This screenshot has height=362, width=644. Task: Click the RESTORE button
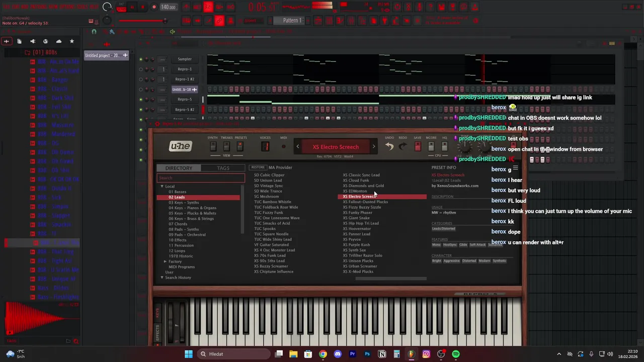click(x=258, y=167)
